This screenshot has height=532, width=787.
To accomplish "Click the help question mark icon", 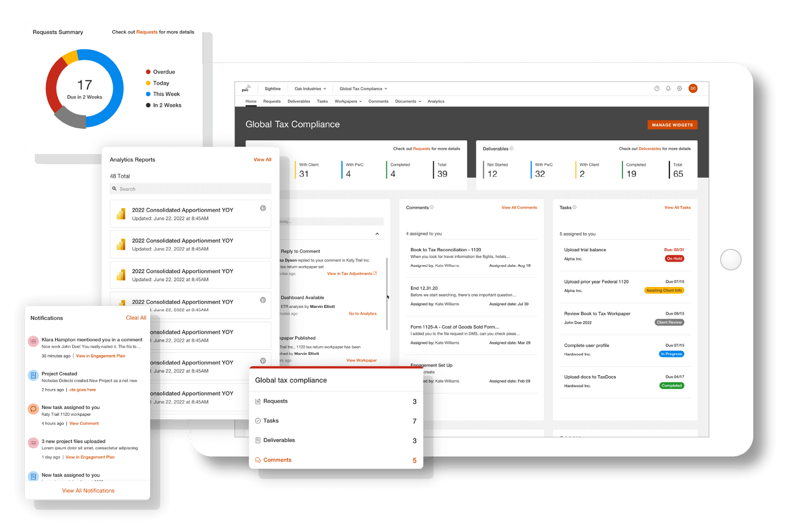I will 657,89.
